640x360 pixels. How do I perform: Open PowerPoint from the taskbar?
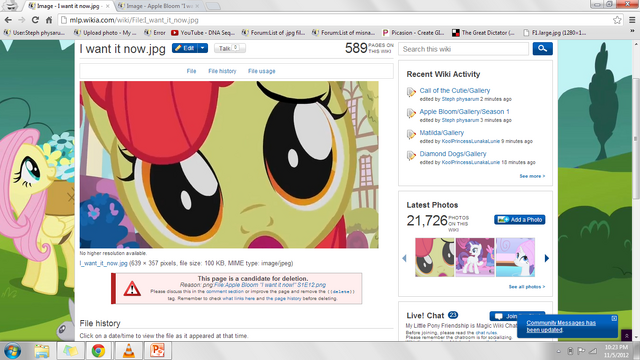click(157, 351)
